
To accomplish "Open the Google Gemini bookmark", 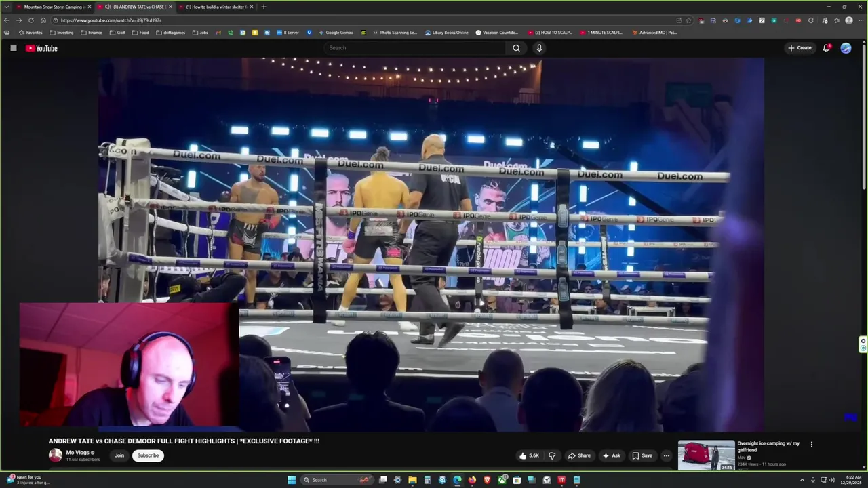I will click(x=336, y=33).
